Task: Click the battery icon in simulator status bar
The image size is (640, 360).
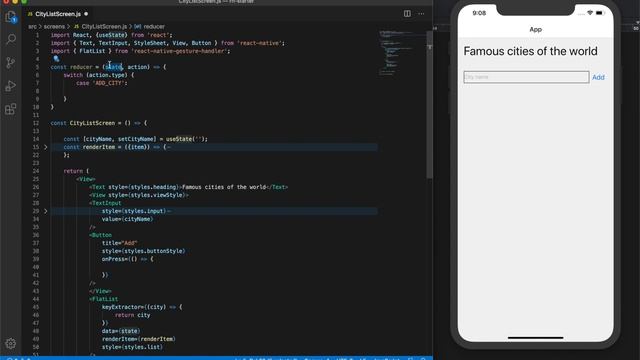Action: pyautogui.click(x=600, y=13)
